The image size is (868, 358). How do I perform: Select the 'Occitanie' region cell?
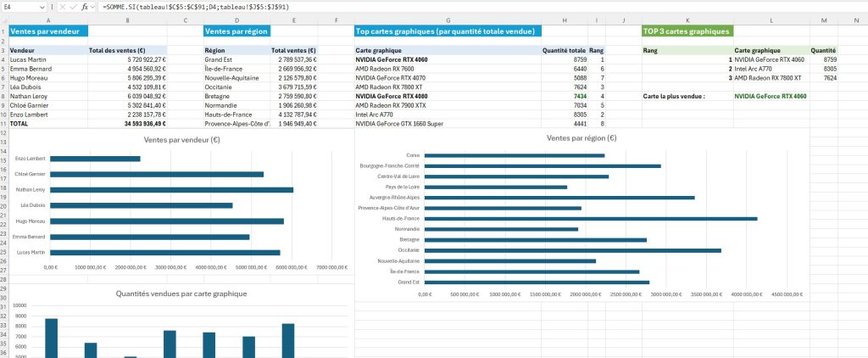(237, 87)
